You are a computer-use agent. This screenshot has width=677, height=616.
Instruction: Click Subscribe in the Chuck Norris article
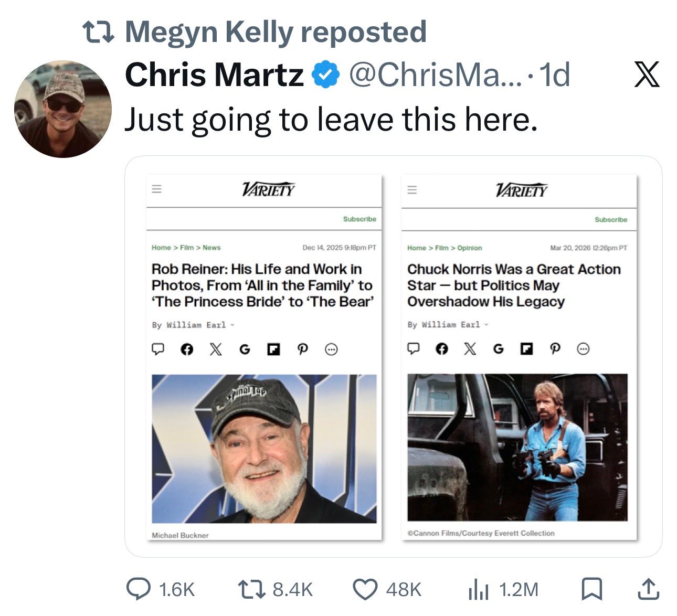point(611,219)
